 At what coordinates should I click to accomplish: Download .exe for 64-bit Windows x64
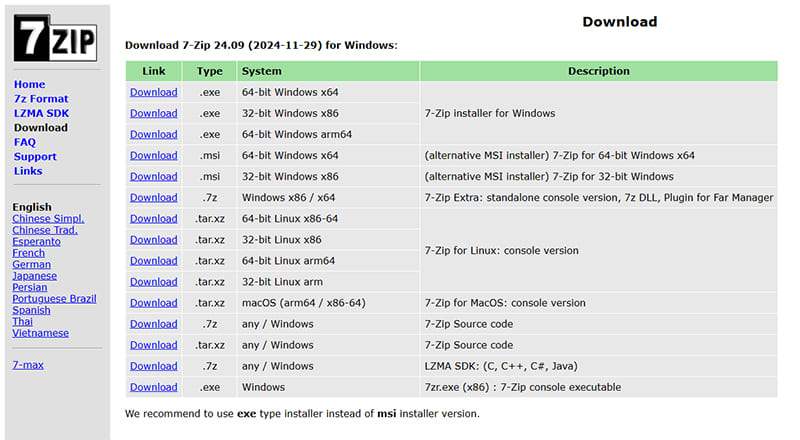click(154, 92)
